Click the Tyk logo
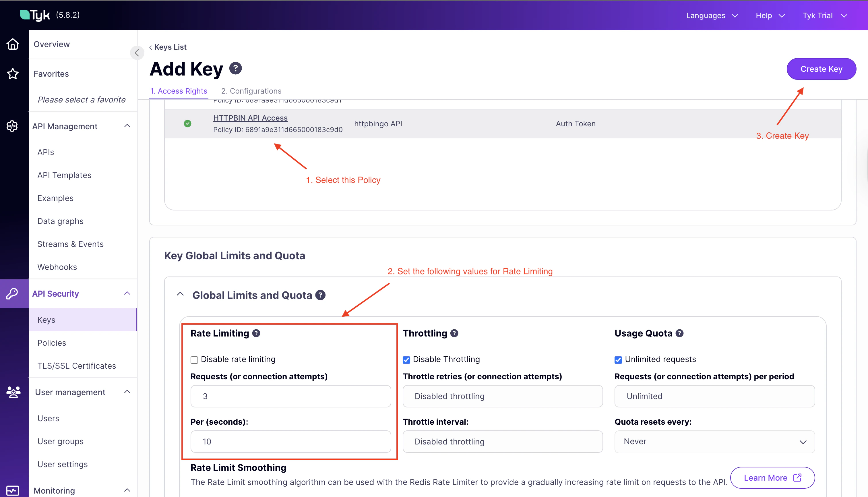 [35, 14]
